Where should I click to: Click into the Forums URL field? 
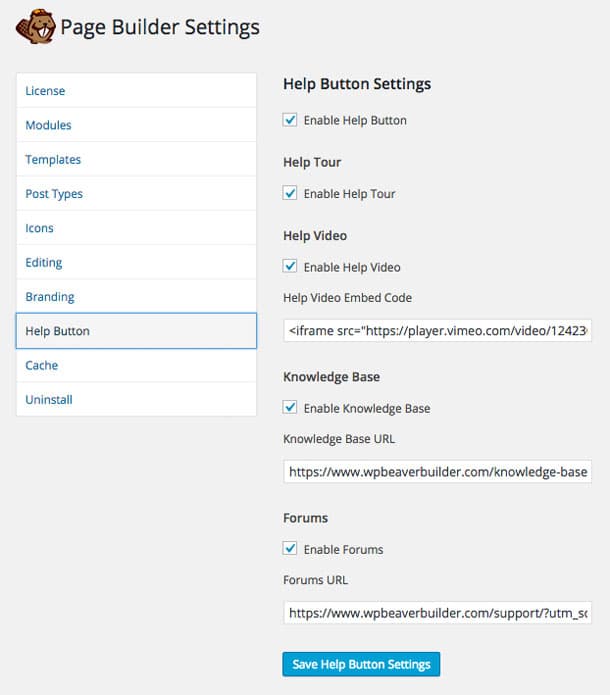pyautogui.click(x=437, y=612)
